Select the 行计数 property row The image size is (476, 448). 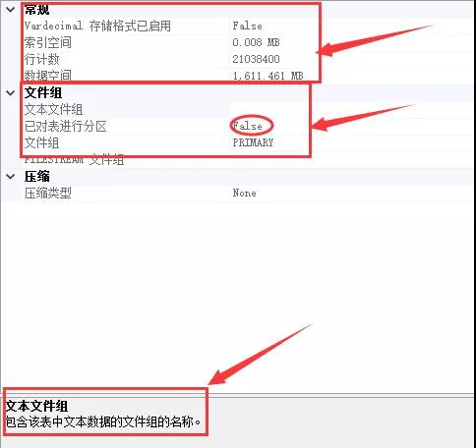coord(238,59)
